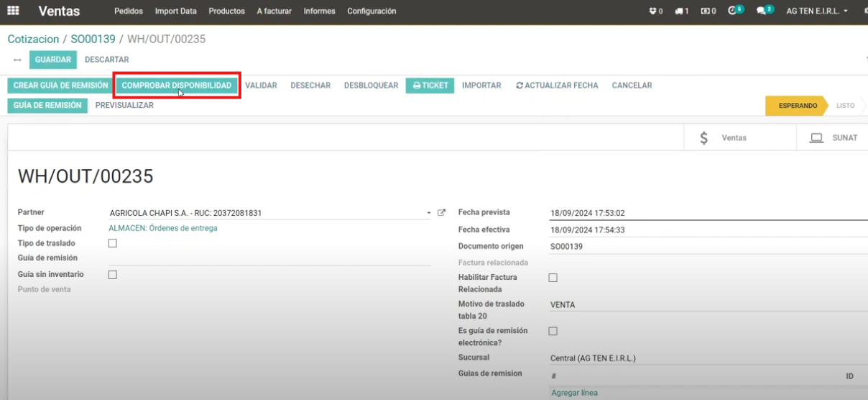
Task: Click the SUNAT laptop stat button
Action: (x=833, y=137)
